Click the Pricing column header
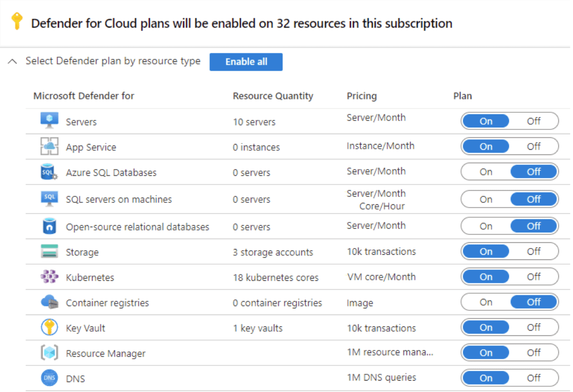 pyautogui.click(x=361, y=96)
